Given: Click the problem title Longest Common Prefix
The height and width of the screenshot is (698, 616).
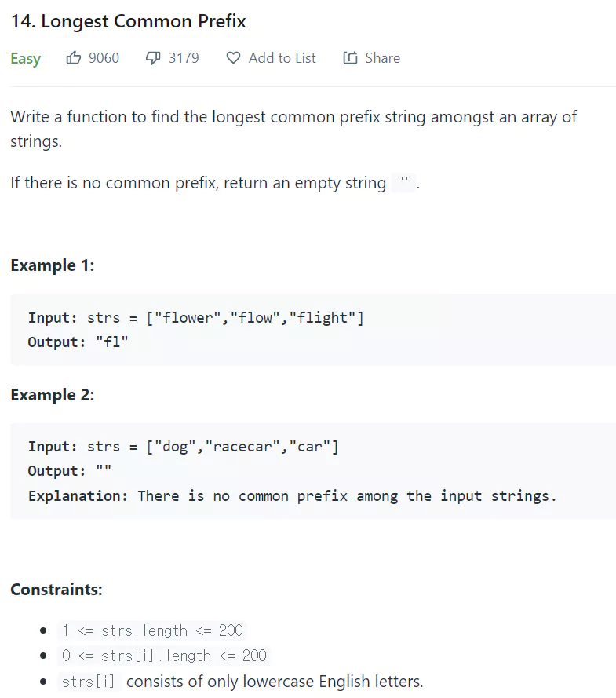Looking at the screenshot, I should pyautogui.click(x=128, y=21).
